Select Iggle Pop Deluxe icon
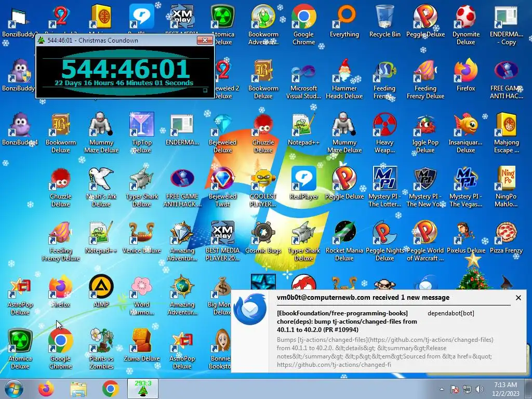Image resolution: width=532 pixels, height=399 pixels. 425,132
